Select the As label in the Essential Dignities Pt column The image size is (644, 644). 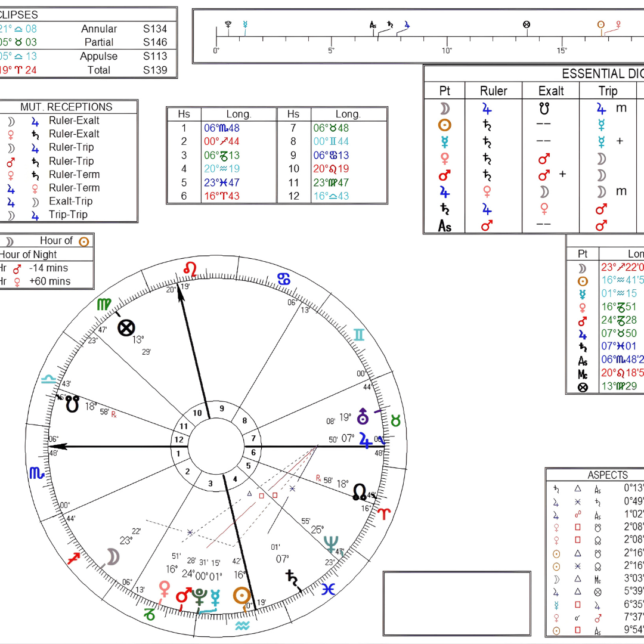[445, 226]
